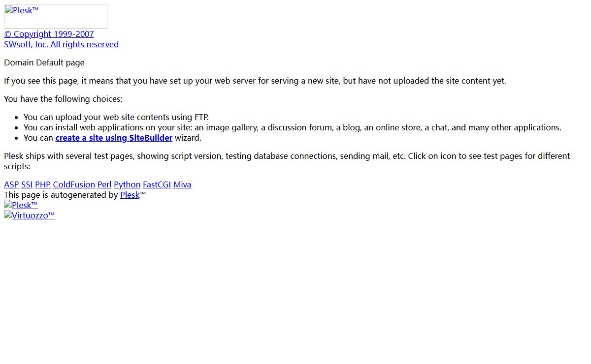This screenshot has height=364, width=591.
Task: Open the SSI test page link
Action: 27,184
